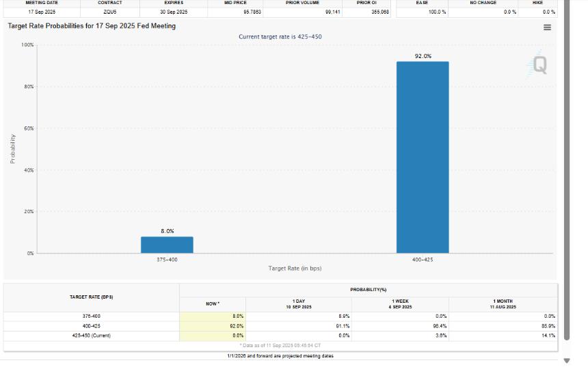Click the EASE 100.0 % cell
This screenshot has width=588, height=367.
[x=422, y=12]
